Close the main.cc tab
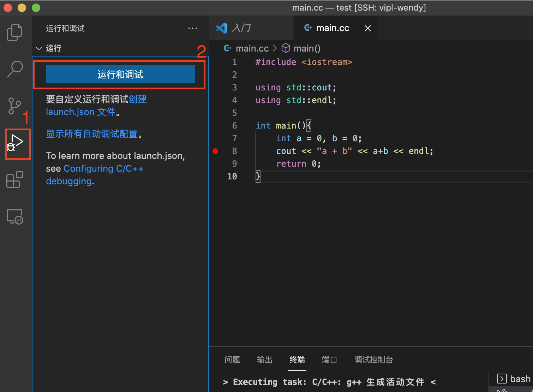The image size is (533, 392). coord(368,28)
